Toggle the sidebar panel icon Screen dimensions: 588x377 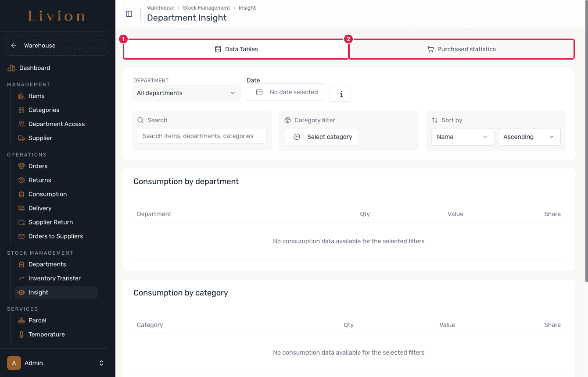point(129,14)
